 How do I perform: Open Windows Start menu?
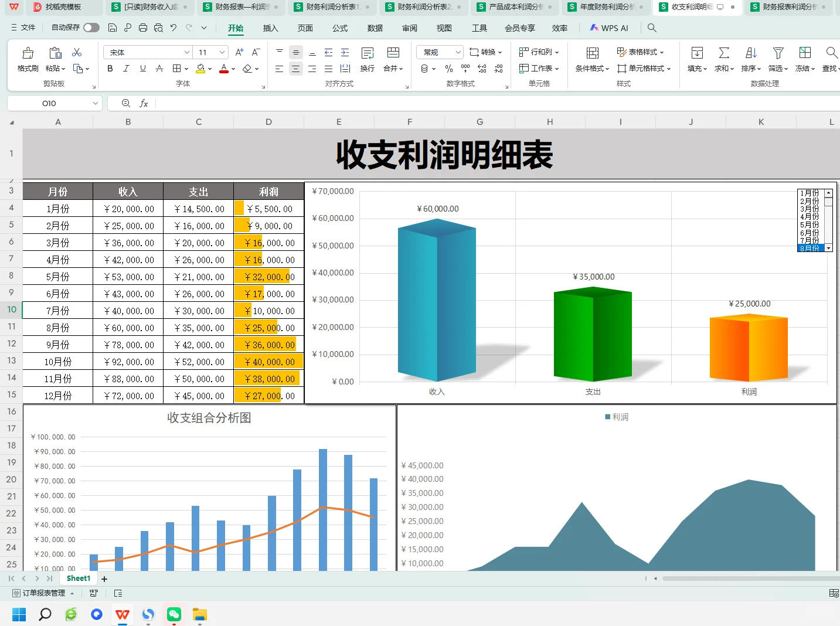[x=19, y=614]
